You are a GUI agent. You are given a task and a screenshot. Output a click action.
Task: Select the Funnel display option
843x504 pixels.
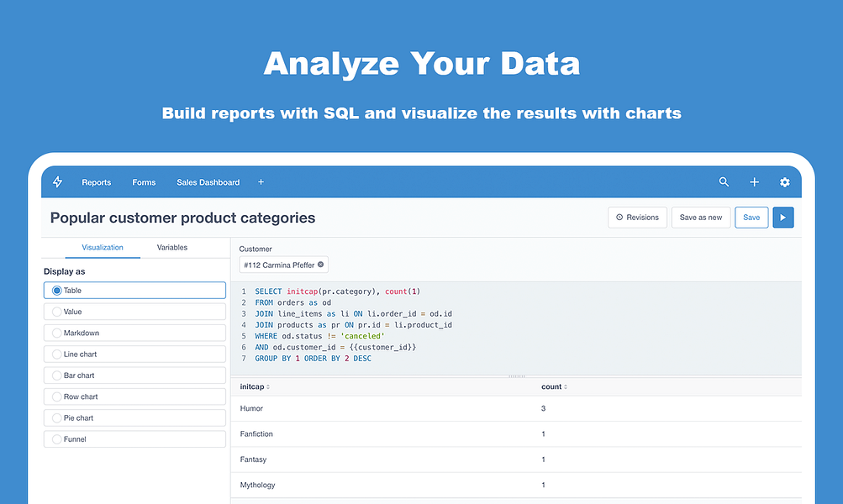click(x=134, y=438)
